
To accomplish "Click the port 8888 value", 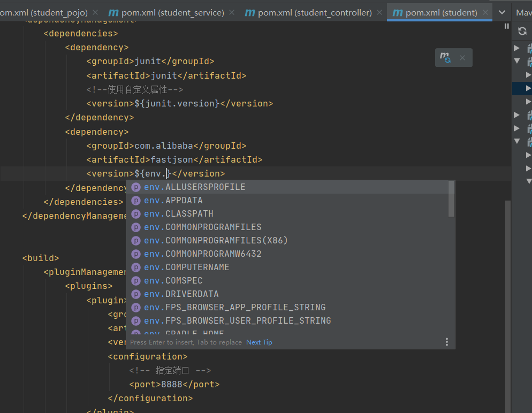I will pos(172,385).
